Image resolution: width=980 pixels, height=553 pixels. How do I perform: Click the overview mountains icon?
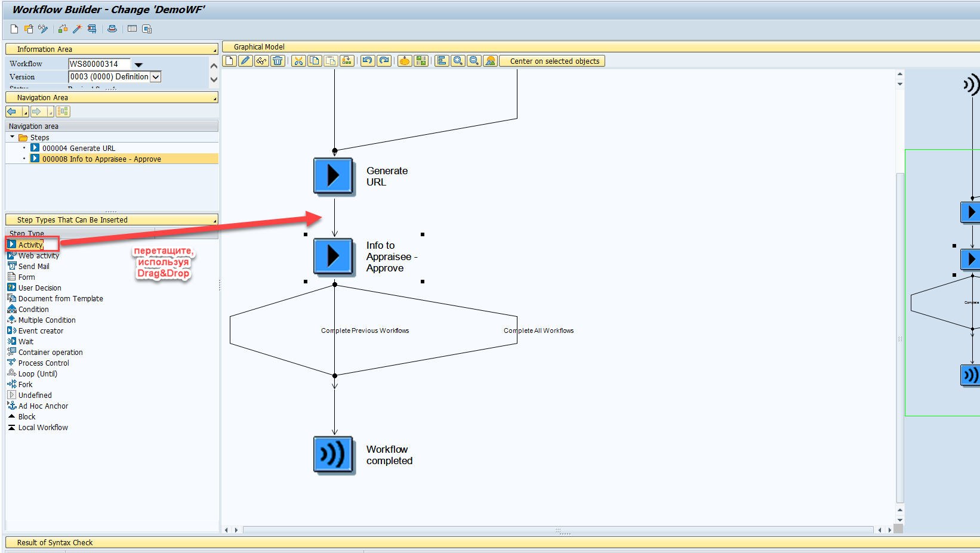[490, 61]
